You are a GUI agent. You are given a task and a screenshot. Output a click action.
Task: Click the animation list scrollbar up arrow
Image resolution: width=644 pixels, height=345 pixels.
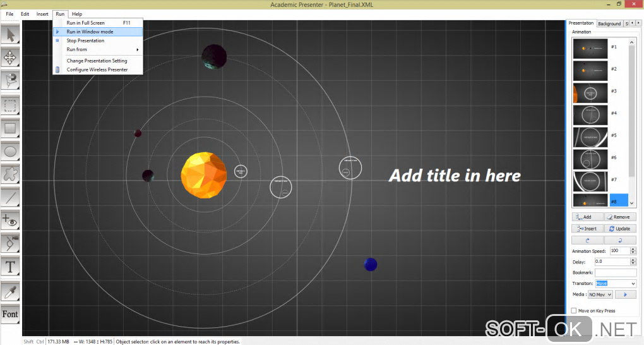pyautogui.click(x=632, y=42)
